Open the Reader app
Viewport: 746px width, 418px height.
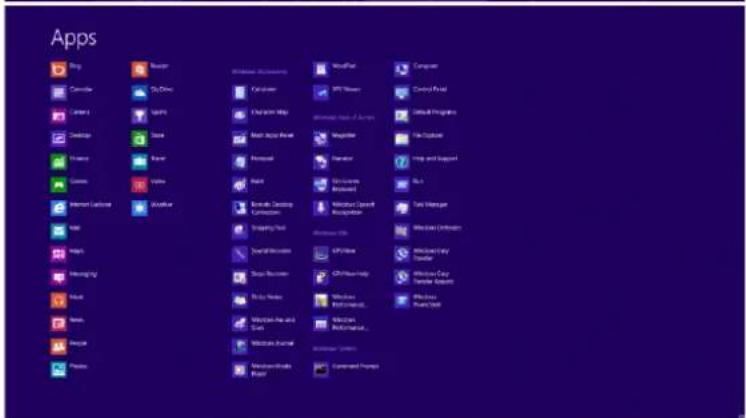(150, 69)
